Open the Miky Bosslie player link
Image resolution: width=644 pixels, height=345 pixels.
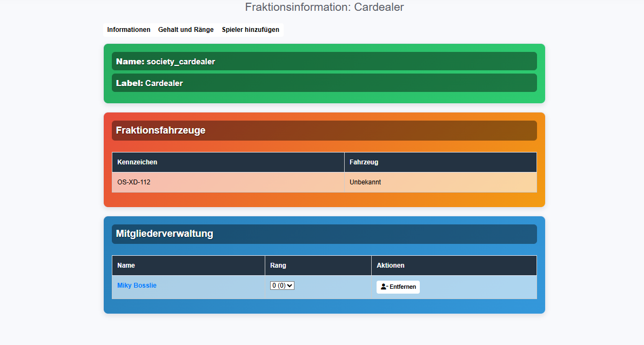coord(137,286)
